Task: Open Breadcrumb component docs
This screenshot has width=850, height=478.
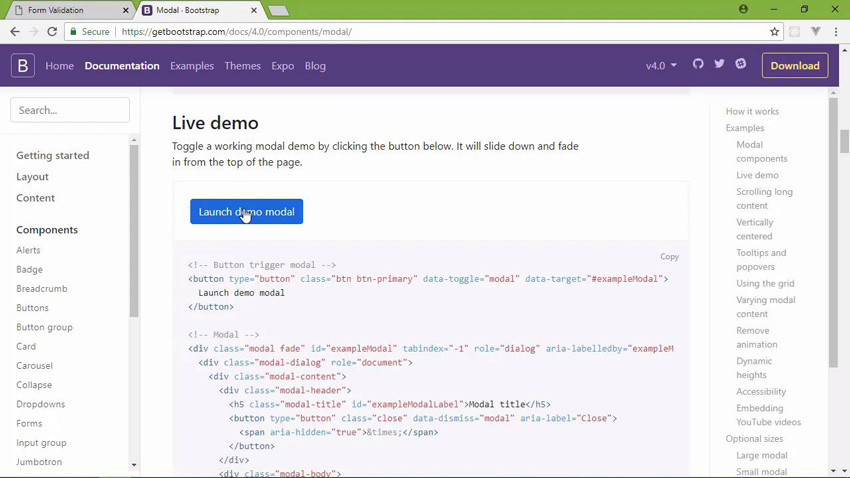Action: coord(42,288)
